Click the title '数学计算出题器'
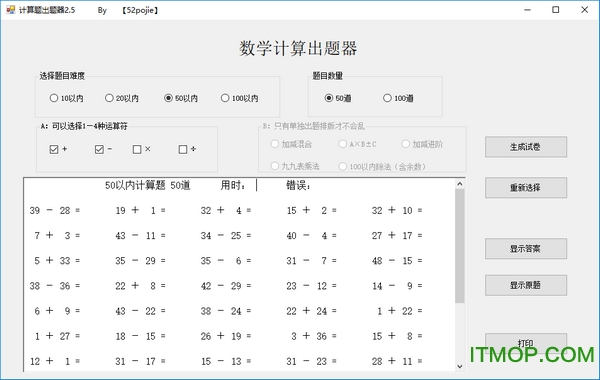This screenshot has width=600, height=380. (x=298, y=49)
